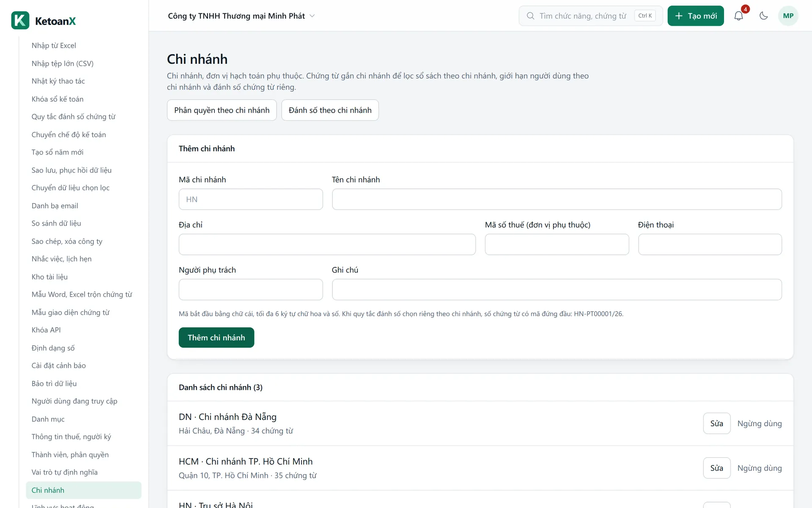This screenshot has height=508, width=812.
Task: Click the Ghi chú field
Action: 557,290
